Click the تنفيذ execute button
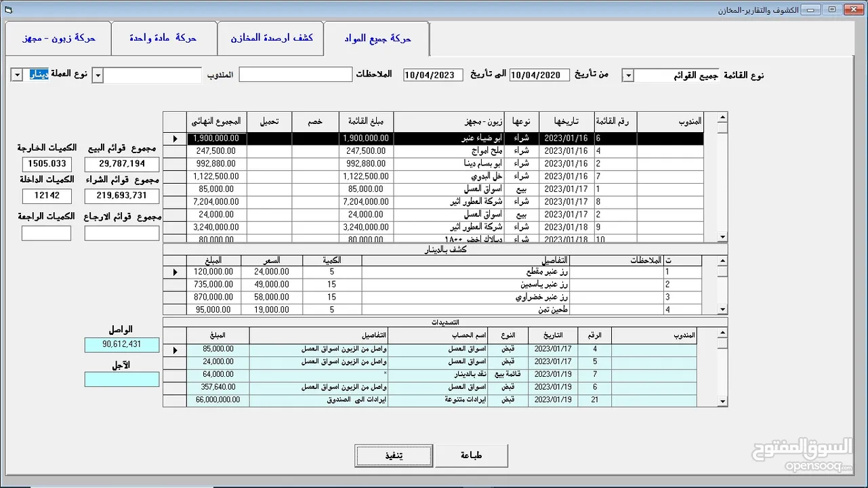This screenshot has width=868, height=488. (394, 456)
